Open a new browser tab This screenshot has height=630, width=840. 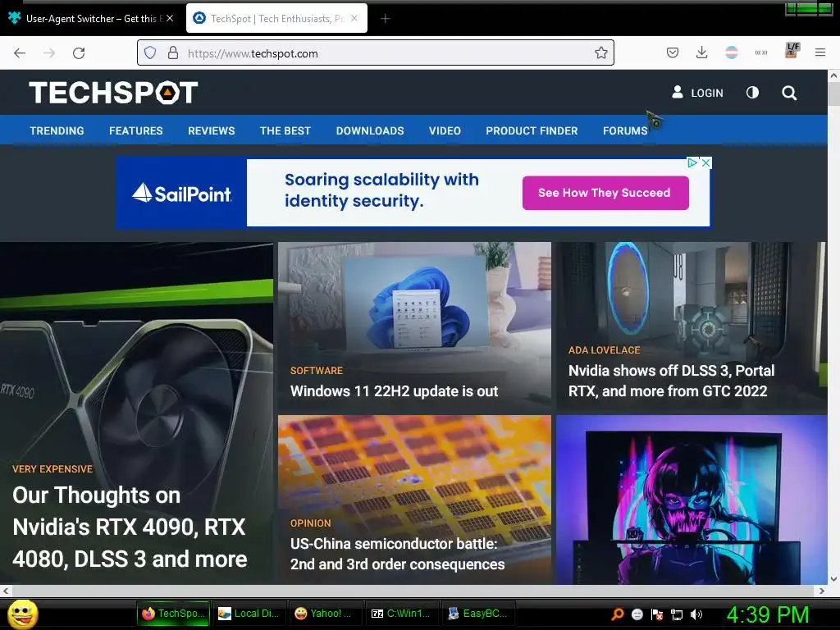pyautogui.click(x=386, y=19)
